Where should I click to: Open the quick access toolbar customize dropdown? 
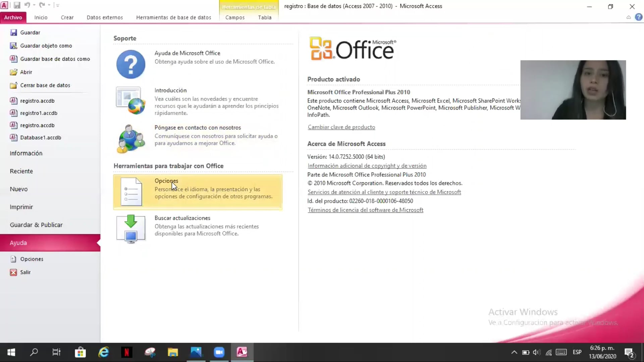[57, 5]
